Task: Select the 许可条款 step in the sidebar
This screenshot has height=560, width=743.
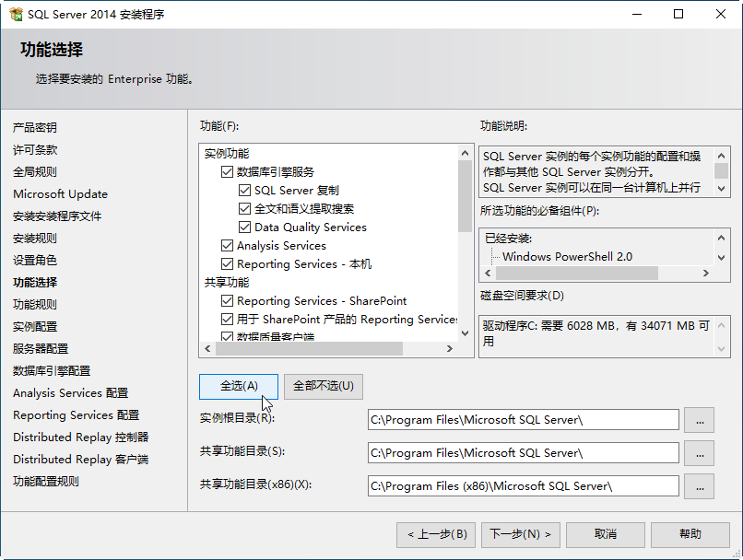Action: click(x=35, y=150)
